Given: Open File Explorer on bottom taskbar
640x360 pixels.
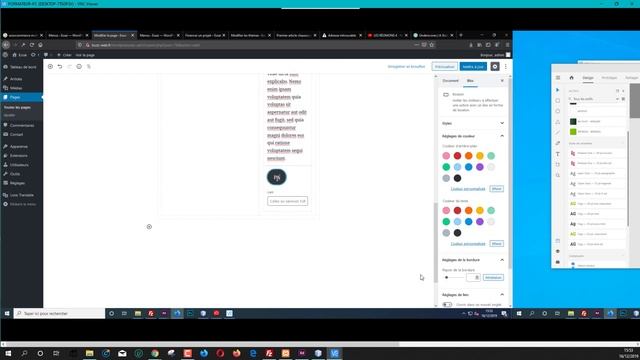Looking at the screenshot, I should point(89,353).
